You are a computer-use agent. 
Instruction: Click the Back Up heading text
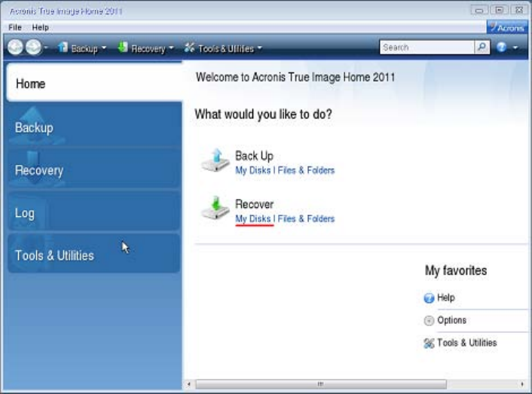[x=254, y=156]
